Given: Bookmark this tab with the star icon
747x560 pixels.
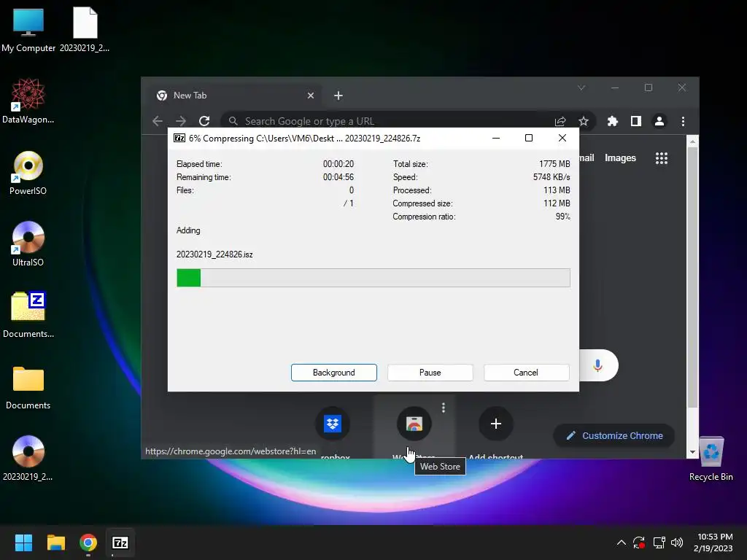Looking at the screenshot, I should pos(584,121).
